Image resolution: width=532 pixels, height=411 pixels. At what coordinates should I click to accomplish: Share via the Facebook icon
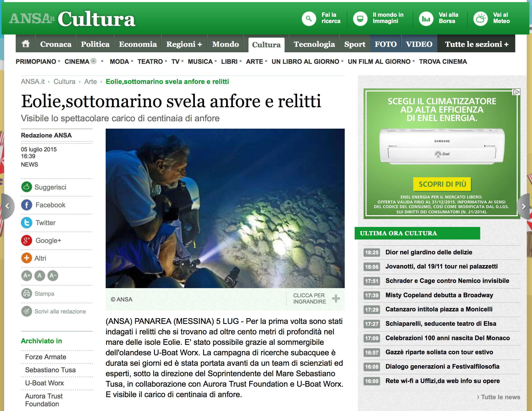point(26,205)
